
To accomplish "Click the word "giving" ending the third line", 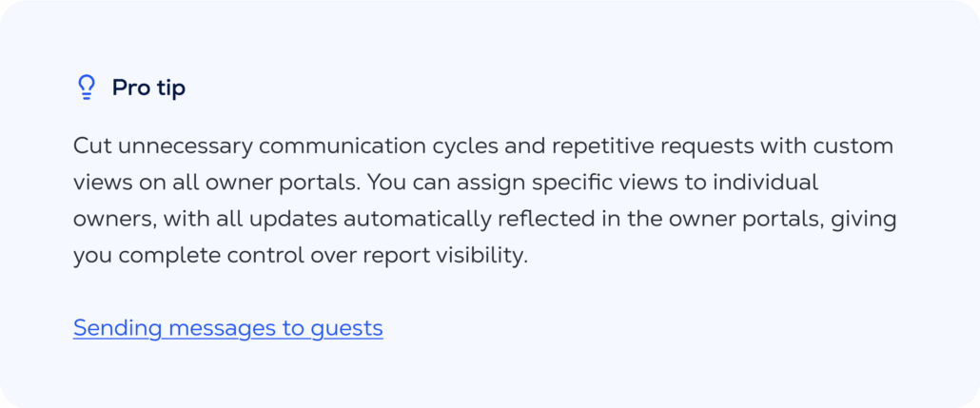I will 865,220.
